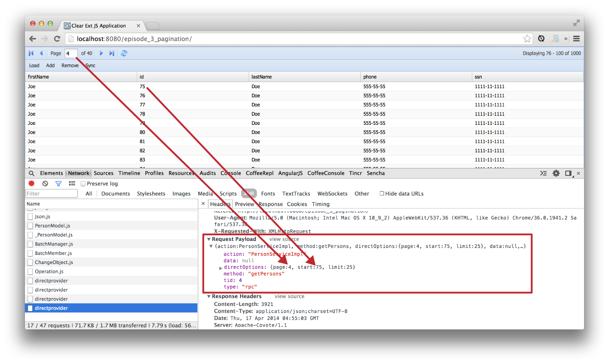Click the next page arrow in pager

[x=101, y=53]
